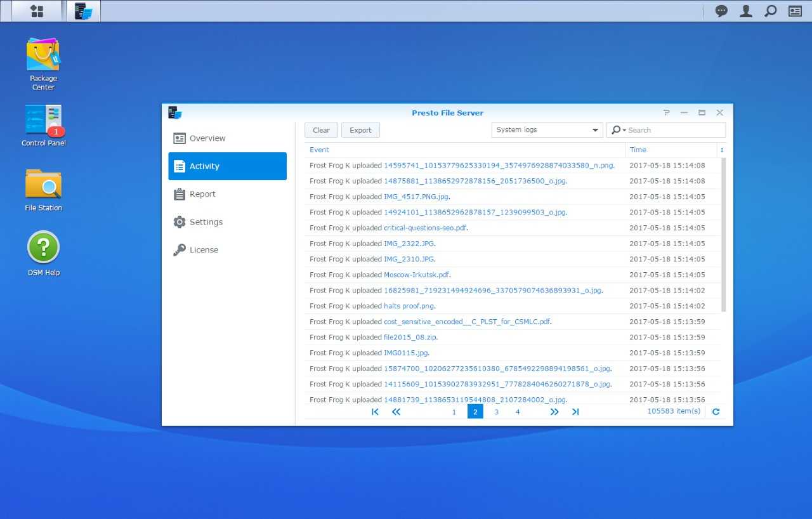
Task: Click the red notification badge on Control Panel
Action: tap(56, 132)
